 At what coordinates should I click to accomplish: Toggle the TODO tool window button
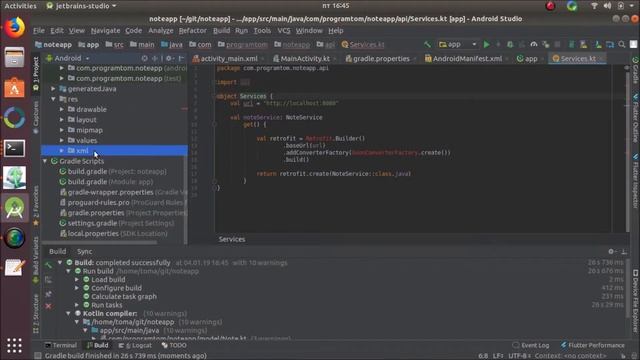click(174, 345)
